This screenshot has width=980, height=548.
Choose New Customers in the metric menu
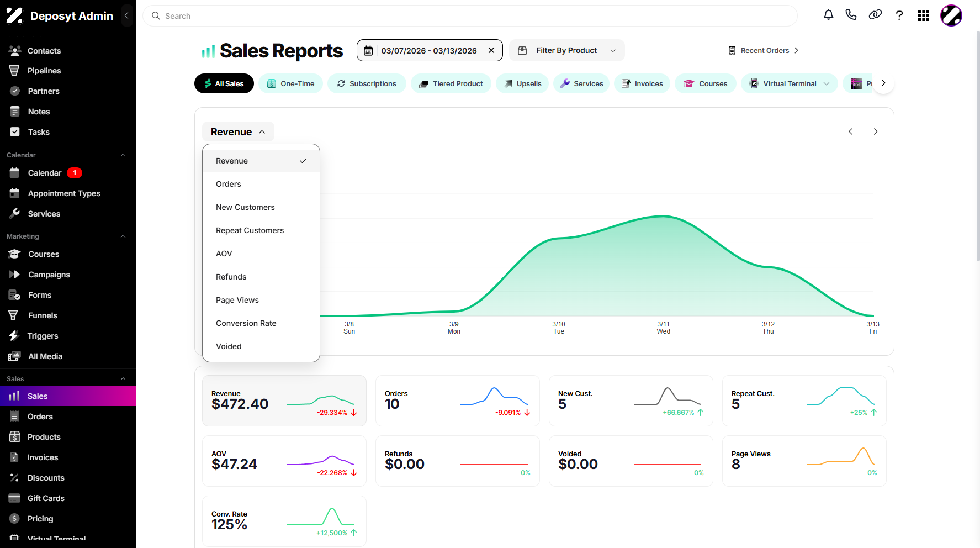(x=261, y=207)
